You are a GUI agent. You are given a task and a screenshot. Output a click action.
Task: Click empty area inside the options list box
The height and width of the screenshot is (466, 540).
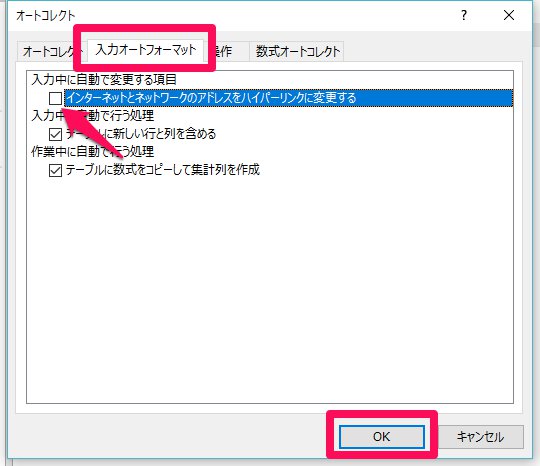coord(270,289)
